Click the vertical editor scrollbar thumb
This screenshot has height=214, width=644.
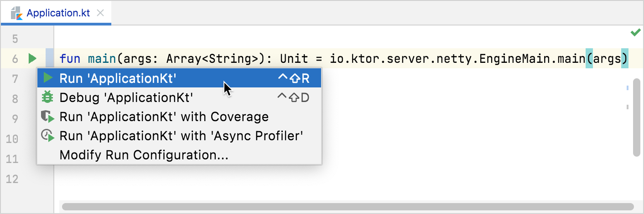click(637, 120)
